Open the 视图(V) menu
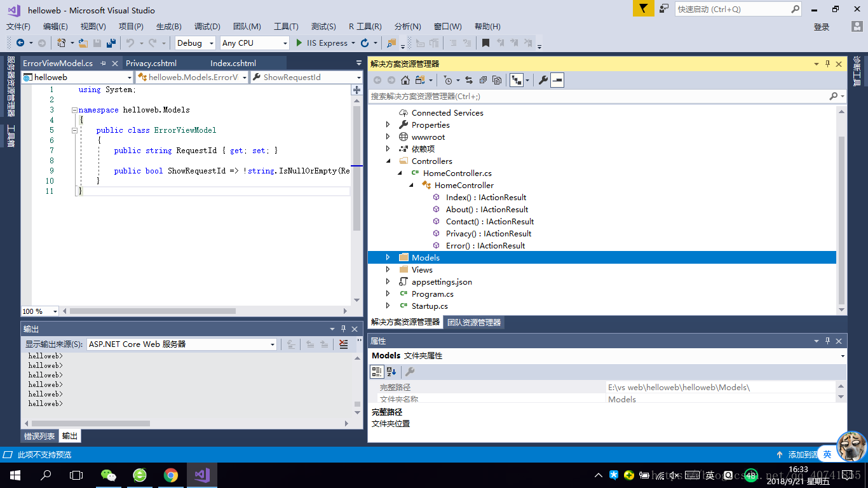Viewport: 868px width, 488px height. 93,27
